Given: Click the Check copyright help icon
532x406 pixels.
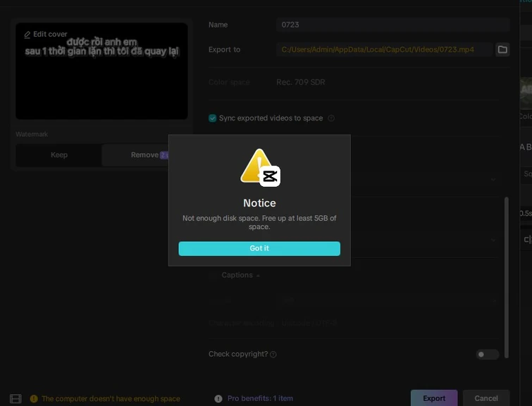Looking at the screenshot, I should (x=273, y=355).
